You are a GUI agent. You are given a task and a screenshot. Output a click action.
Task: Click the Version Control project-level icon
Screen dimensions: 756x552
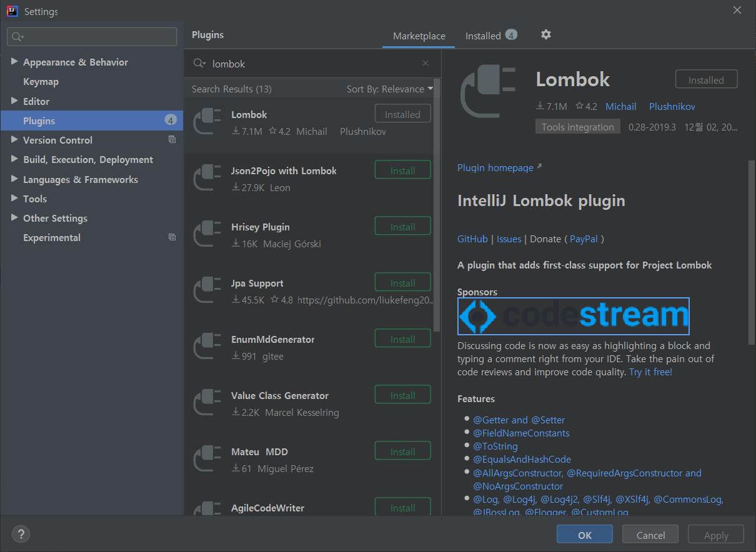pyautogui.click(x=172, y=140)
